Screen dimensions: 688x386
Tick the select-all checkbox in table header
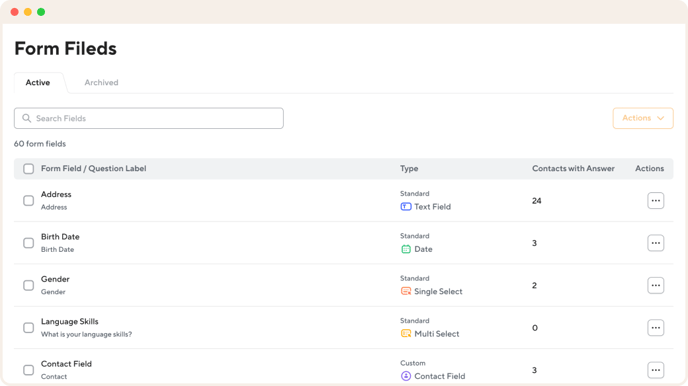click(x=29, y=169)
